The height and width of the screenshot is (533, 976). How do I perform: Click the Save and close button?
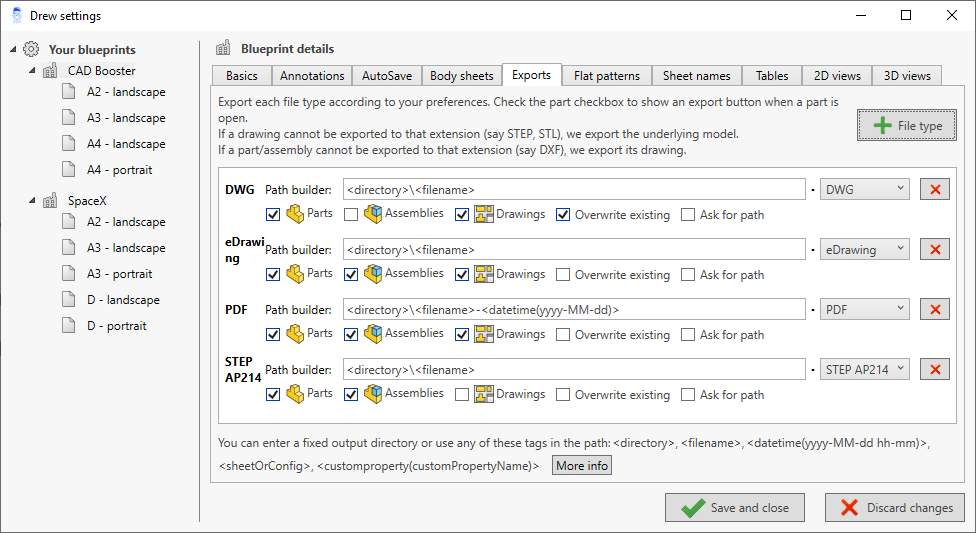735,508
